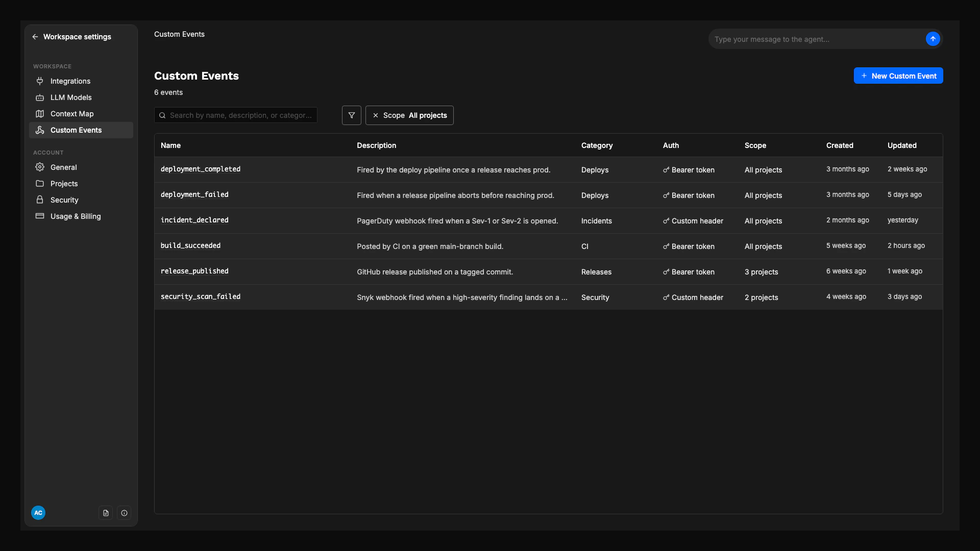The width and height of the screenshot is (980, 551).
Task: Open Security settings page
Action: tap(81, 200)
